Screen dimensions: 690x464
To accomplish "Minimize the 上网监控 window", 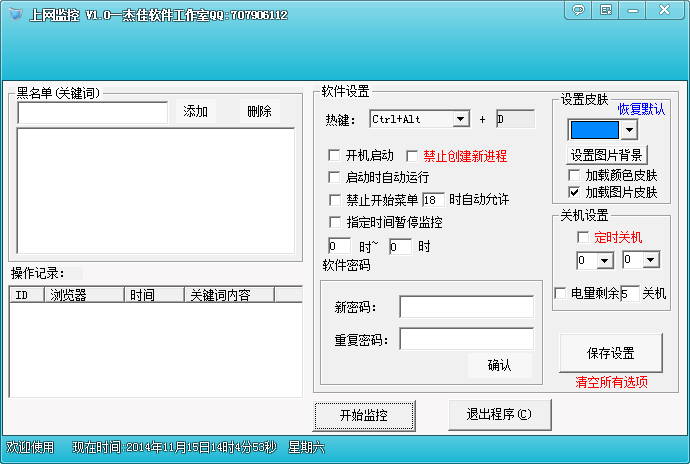I will 634,10.
